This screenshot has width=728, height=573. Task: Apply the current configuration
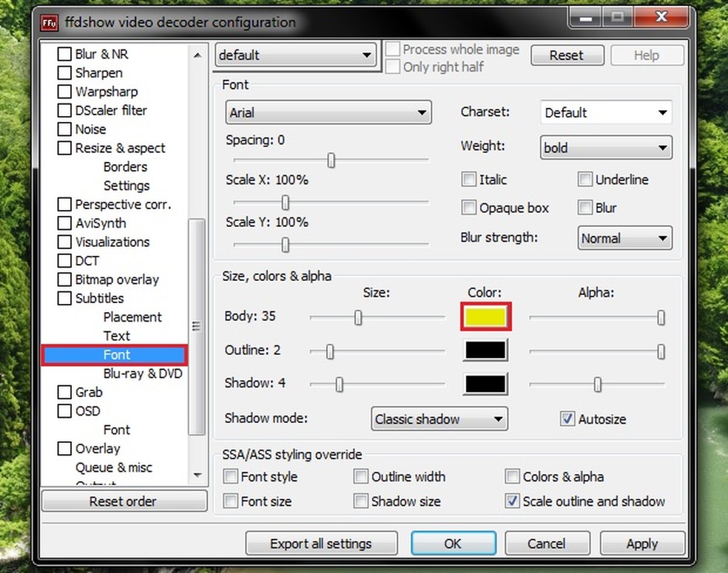[642, 543]
